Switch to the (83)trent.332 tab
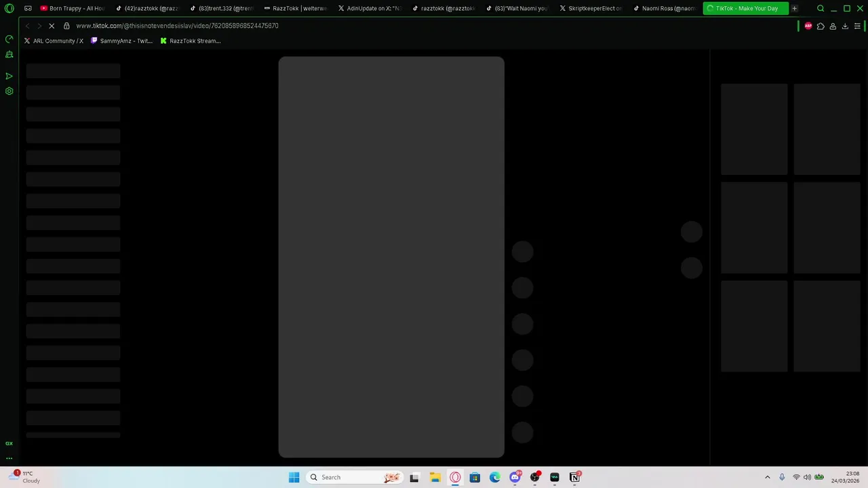 point(221,9)
